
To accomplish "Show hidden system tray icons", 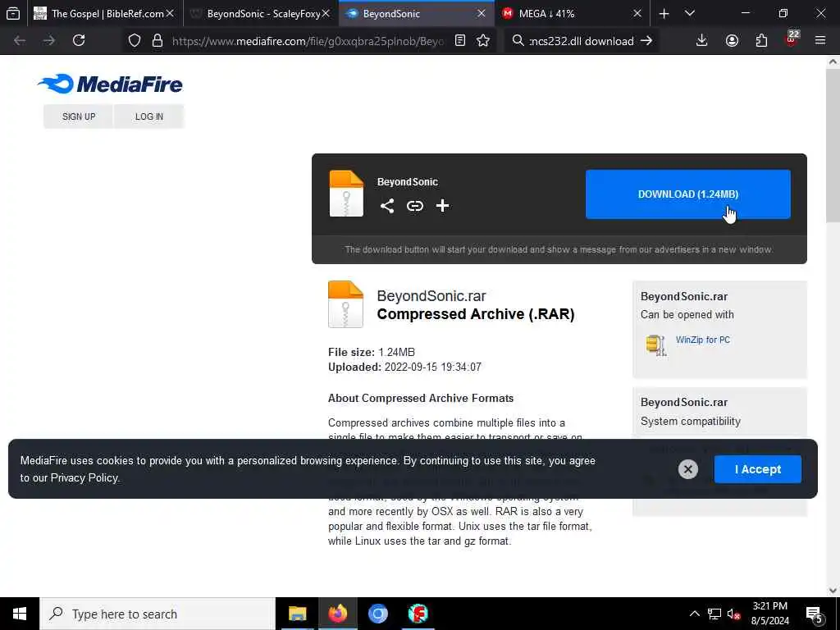I will [x=694, y=614].
